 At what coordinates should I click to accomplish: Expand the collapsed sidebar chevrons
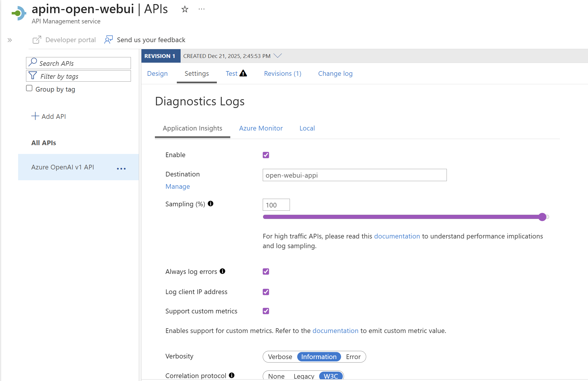pos(10,40)
